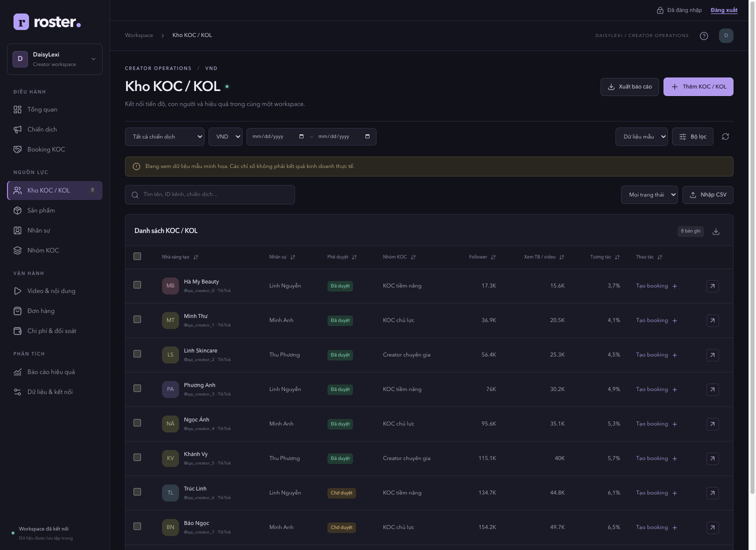This screenshot has height=550, width=756.
Task: Click the Xuất báo cáo button
Action: 629,86
